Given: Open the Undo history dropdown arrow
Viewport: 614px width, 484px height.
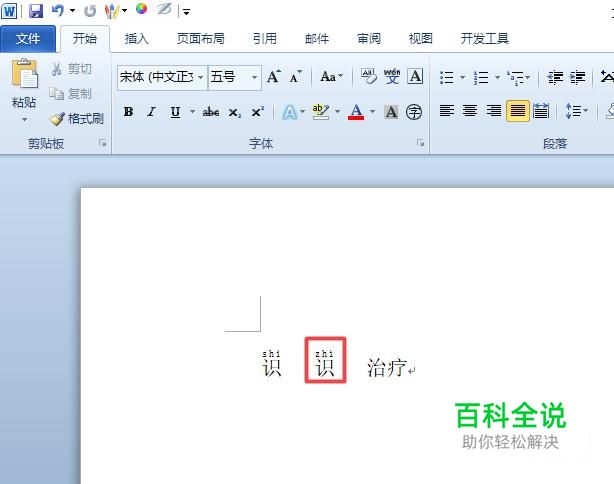Looking at the screenshot, I should tap(72, 11).
